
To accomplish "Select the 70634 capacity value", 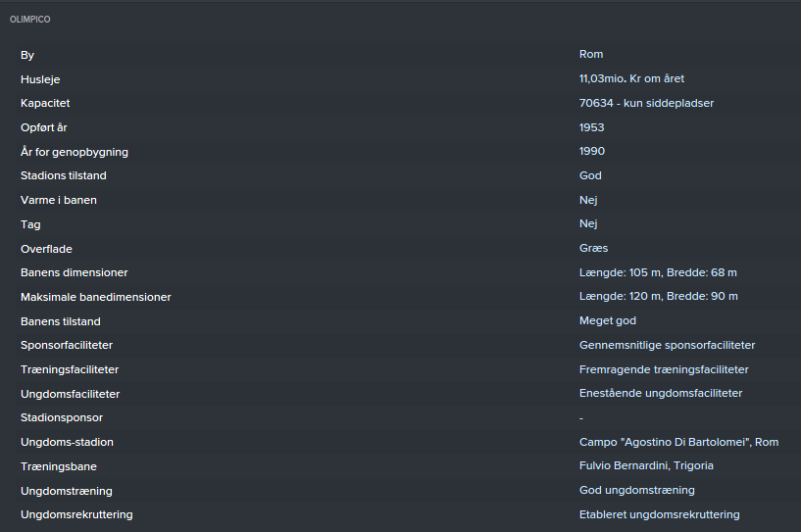I will [x=647, y=103].
